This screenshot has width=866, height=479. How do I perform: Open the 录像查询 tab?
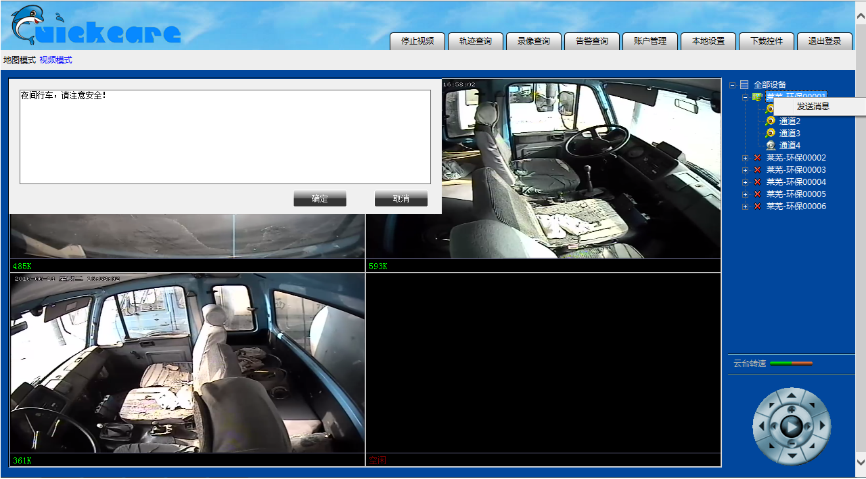[x=533, y=41]
